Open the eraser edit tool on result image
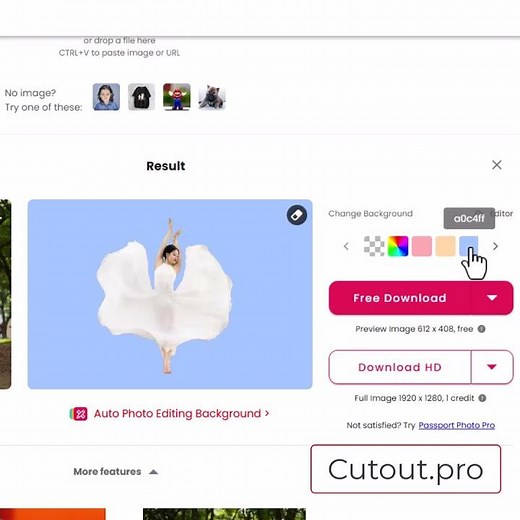 point(297,215)
